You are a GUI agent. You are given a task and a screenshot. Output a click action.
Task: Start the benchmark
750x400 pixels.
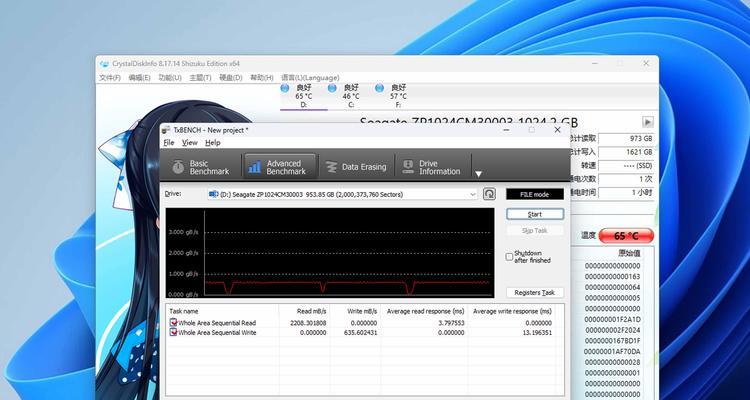click(535, 214)
